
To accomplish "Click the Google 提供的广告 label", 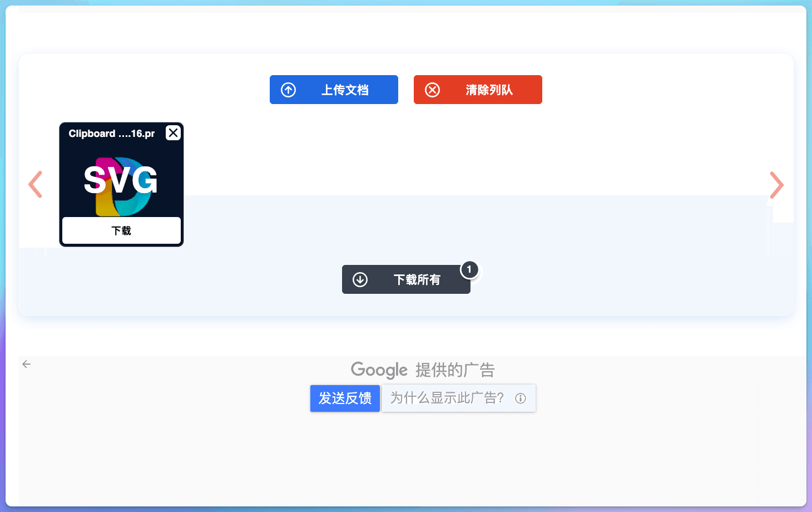I will [423, 370].
